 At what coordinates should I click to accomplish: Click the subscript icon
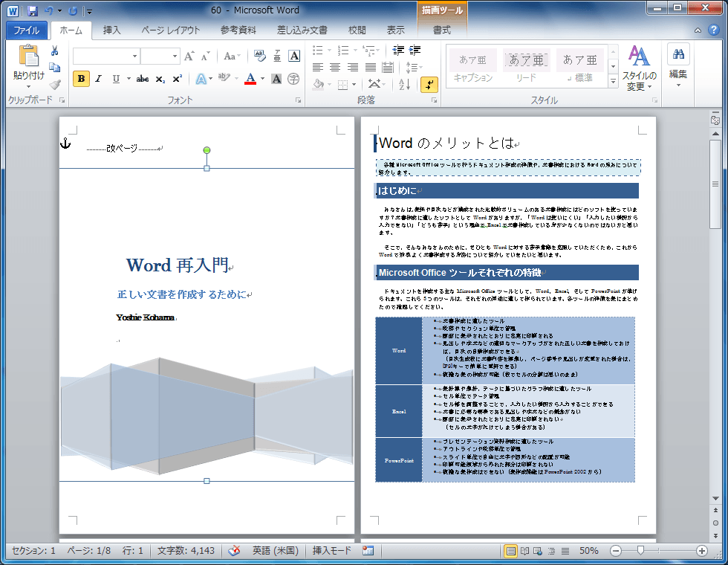tap(160, 79)
